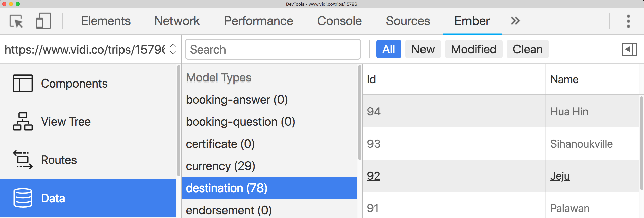
Task: Click the Routes icon
Action: pos(23,160)
